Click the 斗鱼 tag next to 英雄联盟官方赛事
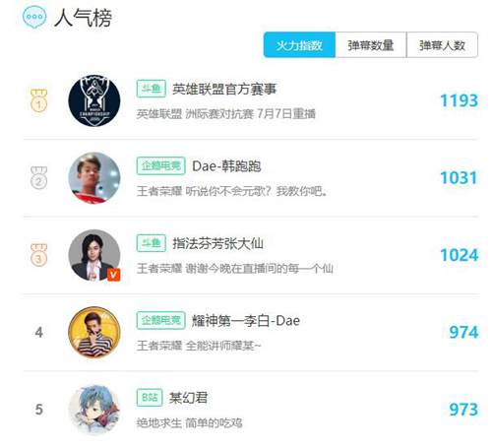 [x=152, y=89]
